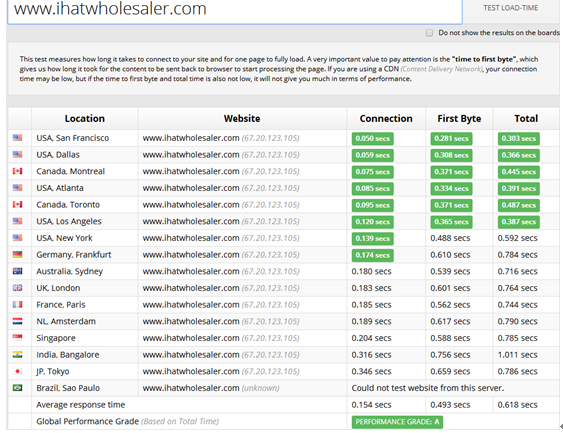This screenshot has height=433, width=563.
Task: Click 'Could not test website from this server.'
Action: pos(428,388)
